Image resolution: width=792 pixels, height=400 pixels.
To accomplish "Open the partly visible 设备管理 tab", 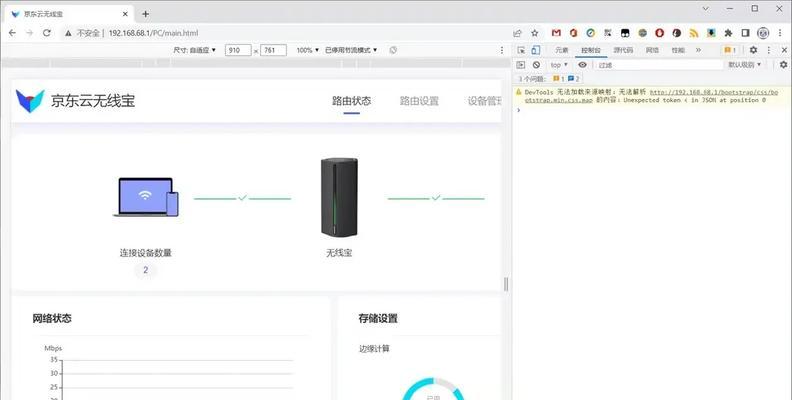I will coord(484,101).
